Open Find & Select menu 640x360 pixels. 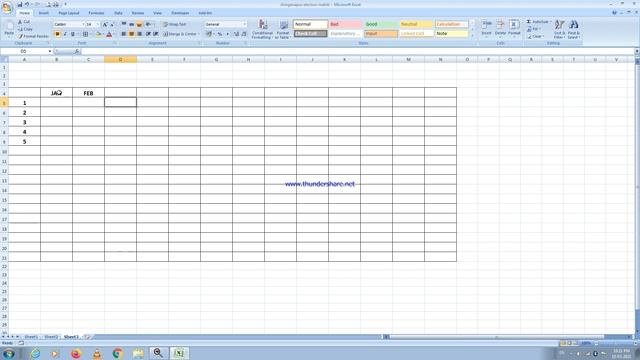coord(573,29)
